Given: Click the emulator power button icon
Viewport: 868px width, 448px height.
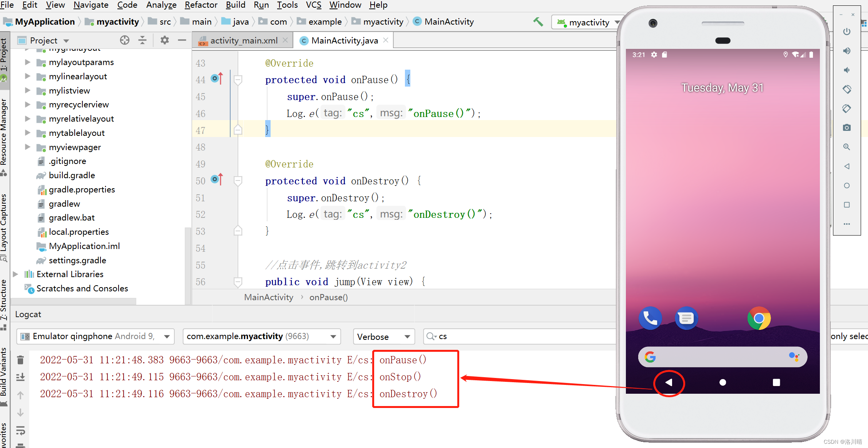Looking at the screenshot, I should pyautogui.click(x=846, y=32).
